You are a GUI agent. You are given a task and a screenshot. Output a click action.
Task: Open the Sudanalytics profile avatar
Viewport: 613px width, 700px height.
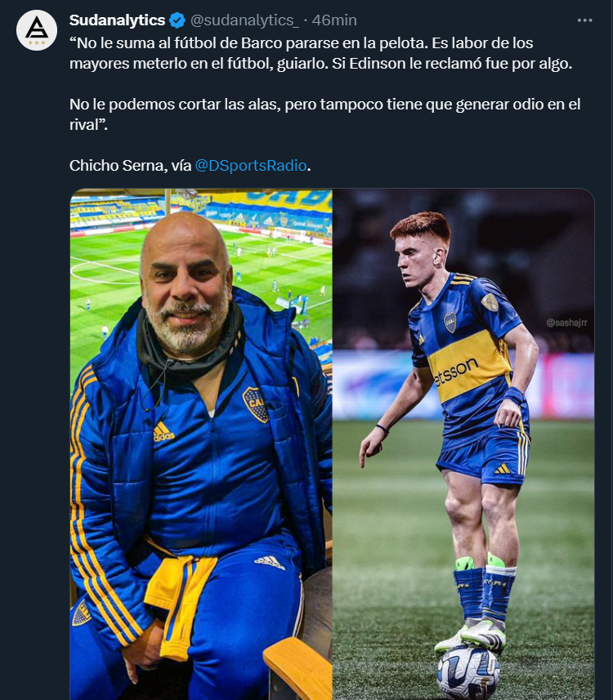[x=37, y=30]
